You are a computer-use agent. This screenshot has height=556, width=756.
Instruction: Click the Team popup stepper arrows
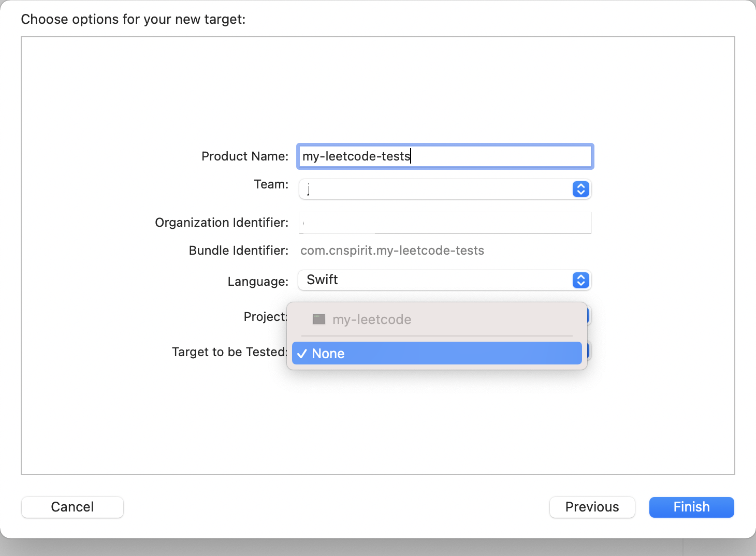[581, 189]
